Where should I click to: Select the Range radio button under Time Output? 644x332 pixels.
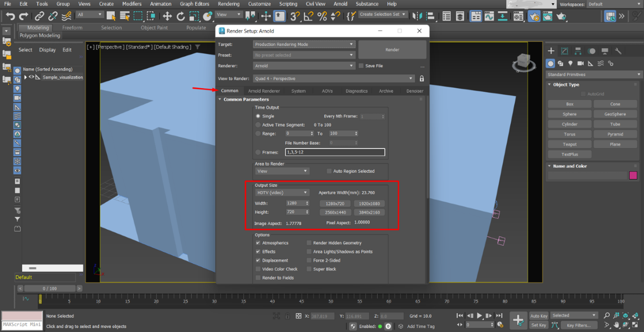[x=259, y=133]
